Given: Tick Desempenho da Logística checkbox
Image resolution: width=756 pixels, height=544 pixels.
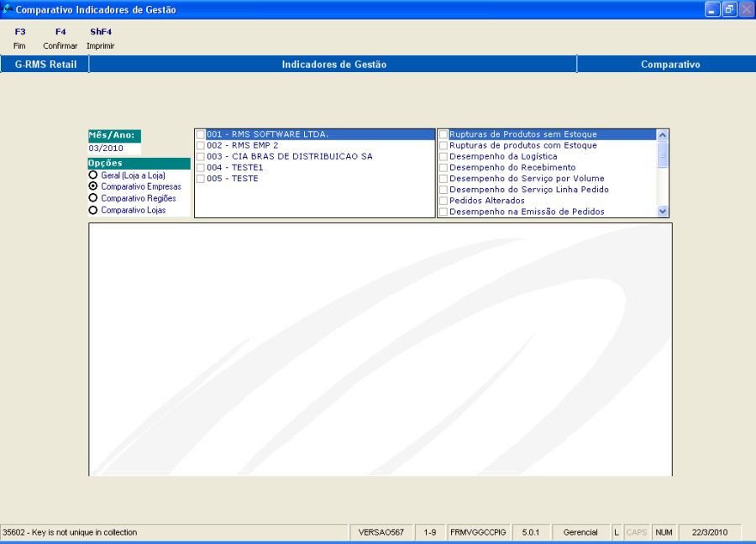Looking at the screenshot, I should click(444, 157).
